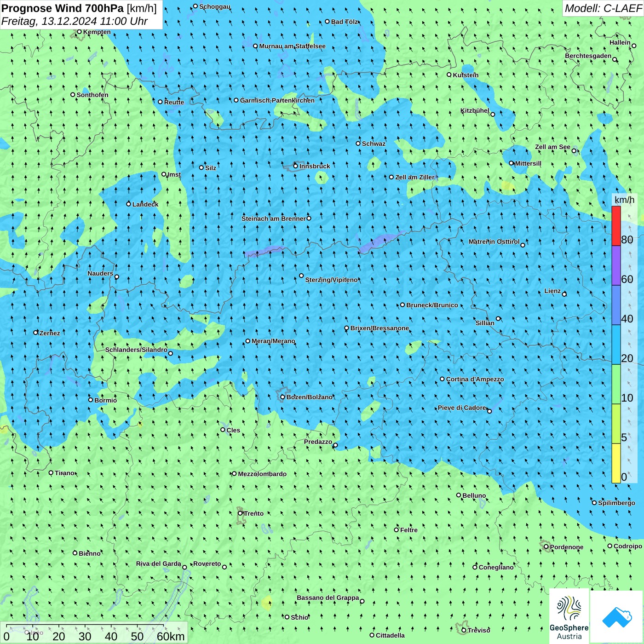644x644 pixels.
Task: Click the Pordenone city marker
Action: (546, 546)
